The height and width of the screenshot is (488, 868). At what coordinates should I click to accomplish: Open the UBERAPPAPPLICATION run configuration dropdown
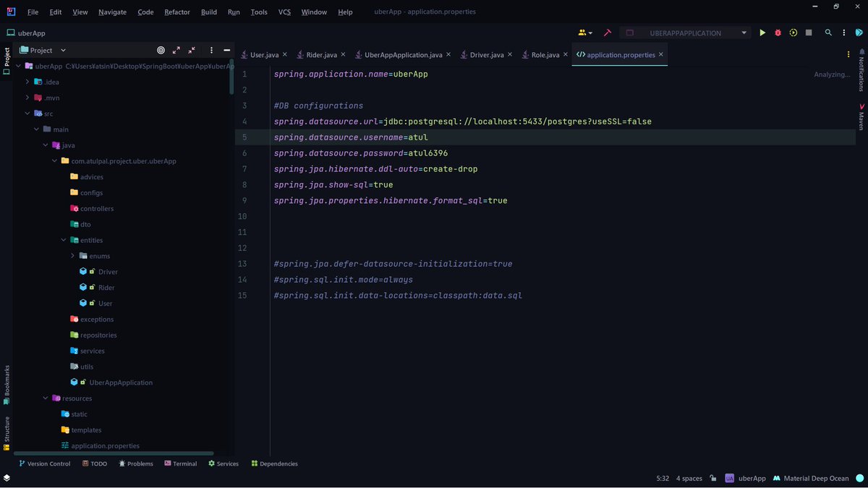[687, 33]
